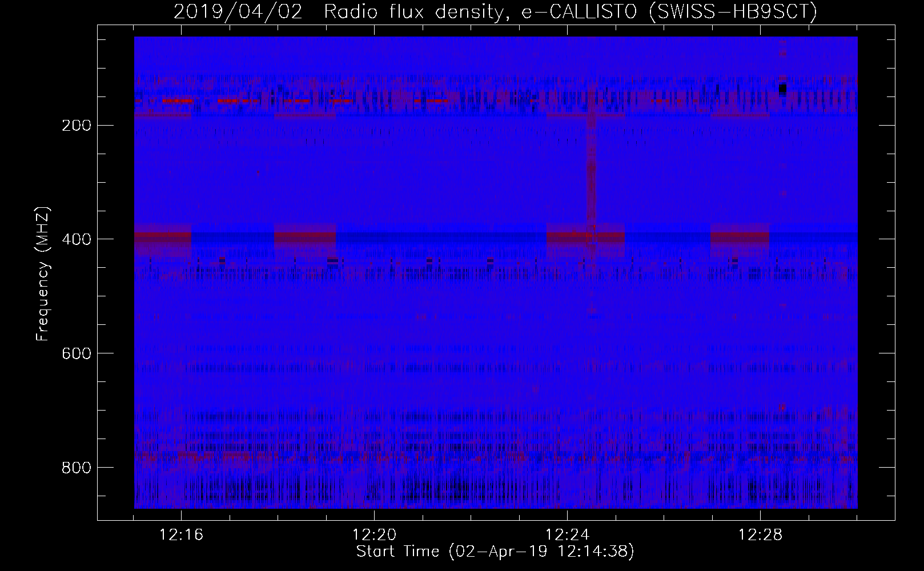This screenshot has width=924, height=571.
Task: Click the 'Start Time (02-Apr-19 12:14:38)' label
Action: (495, 552)
